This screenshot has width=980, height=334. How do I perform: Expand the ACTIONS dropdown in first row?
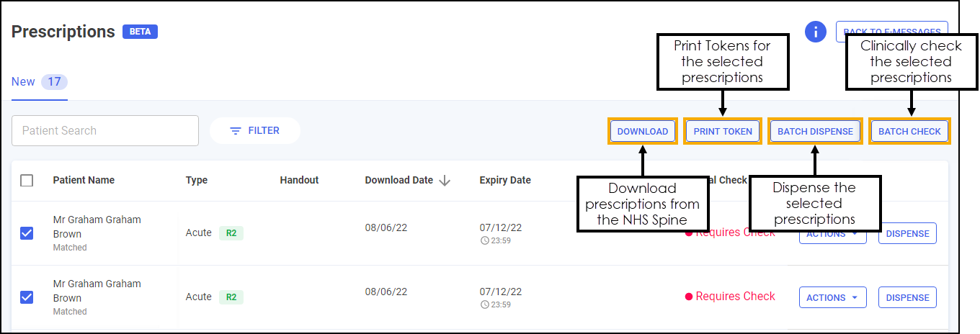click(832, 234)
